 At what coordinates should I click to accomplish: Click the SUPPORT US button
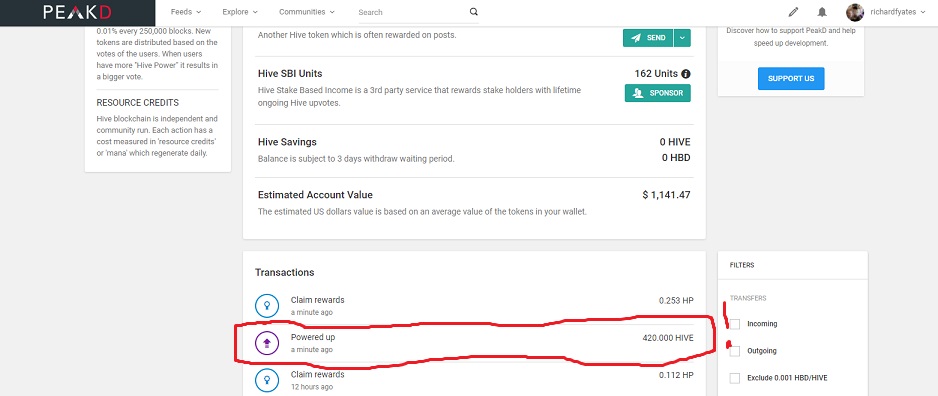pyautogui.click(x=791, y=78)
